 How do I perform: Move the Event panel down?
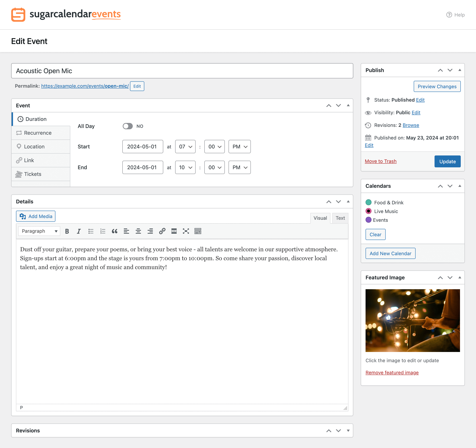point(338,105)
